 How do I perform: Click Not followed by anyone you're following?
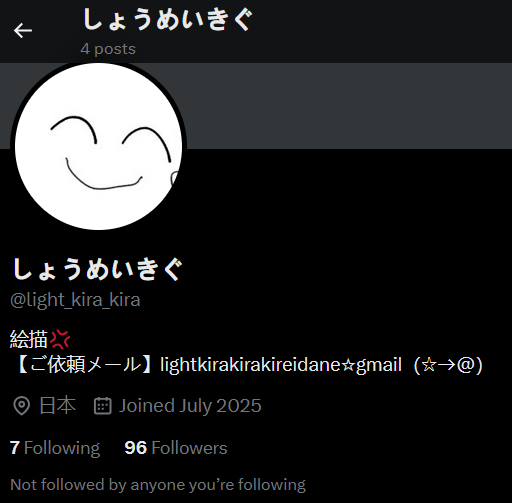coord(158,485)
